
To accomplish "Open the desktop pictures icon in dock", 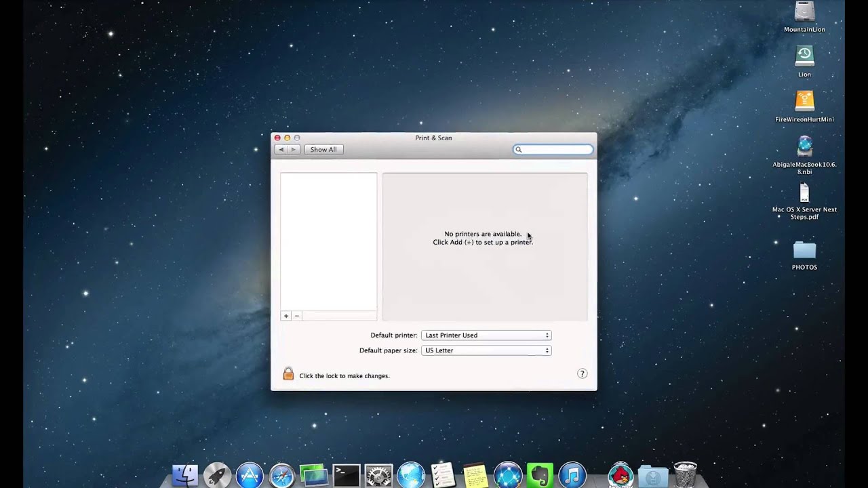I will pos(314,475).
